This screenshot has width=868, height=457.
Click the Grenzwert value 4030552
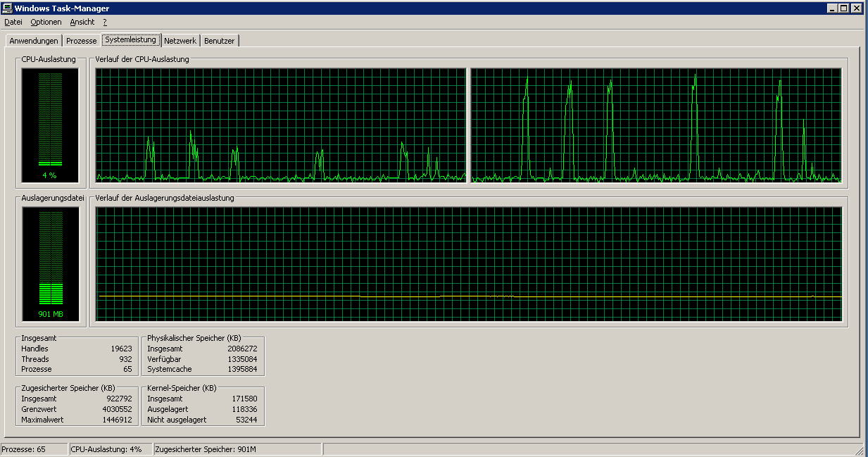[118, 409]
